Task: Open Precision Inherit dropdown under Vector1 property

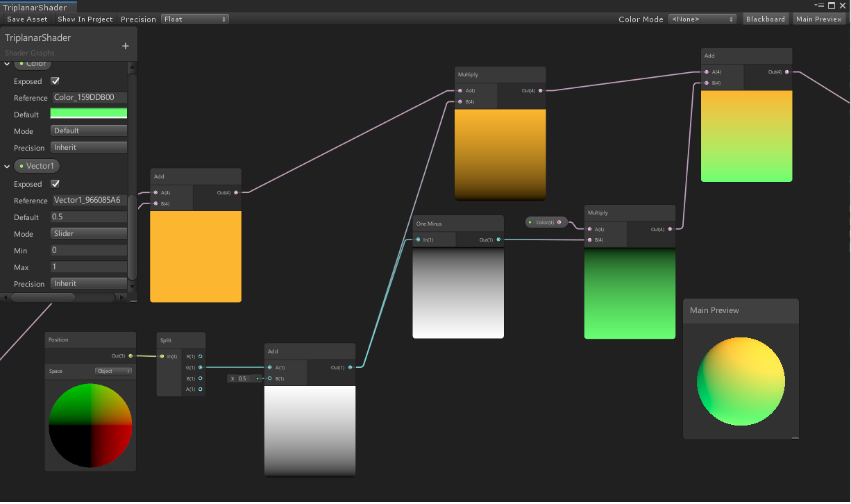Action: (90, 283)
